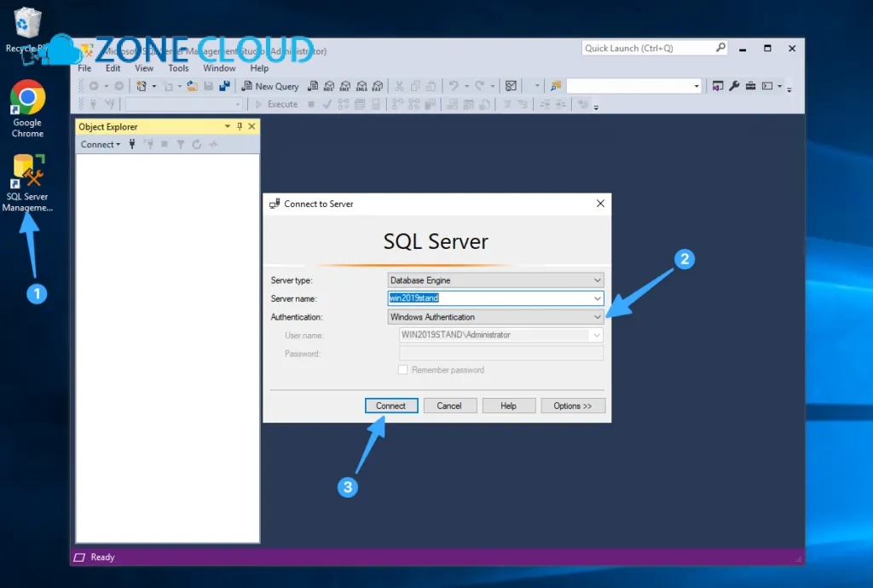
Task: Expand the Server name combo box arrow
Action: click(597, 298)
